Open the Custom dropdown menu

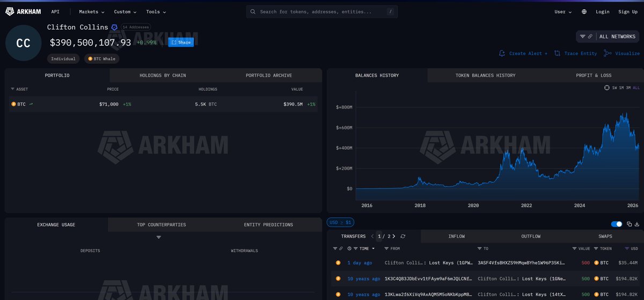(x=125, y=12)
